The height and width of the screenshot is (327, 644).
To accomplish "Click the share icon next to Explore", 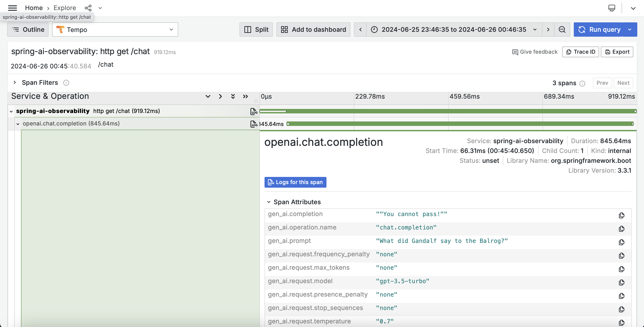I will click(x=88, y=8).
